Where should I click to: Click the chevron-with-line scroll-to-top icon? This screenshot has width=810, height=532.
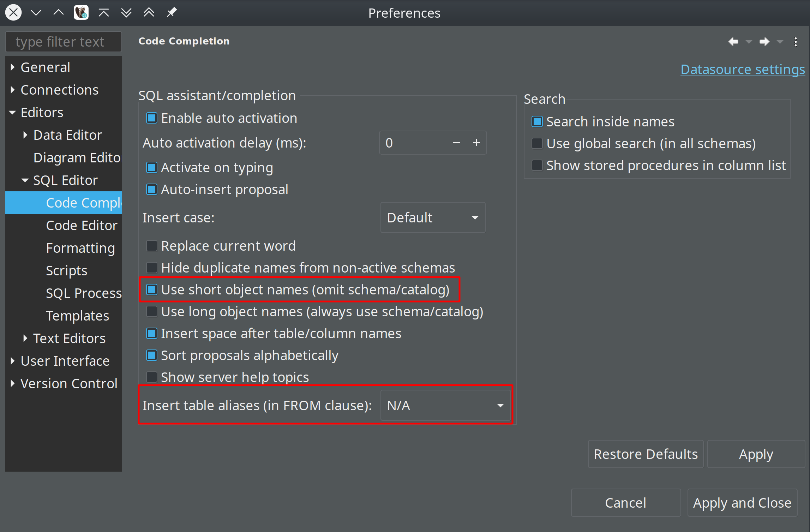(x=103, y=12)
